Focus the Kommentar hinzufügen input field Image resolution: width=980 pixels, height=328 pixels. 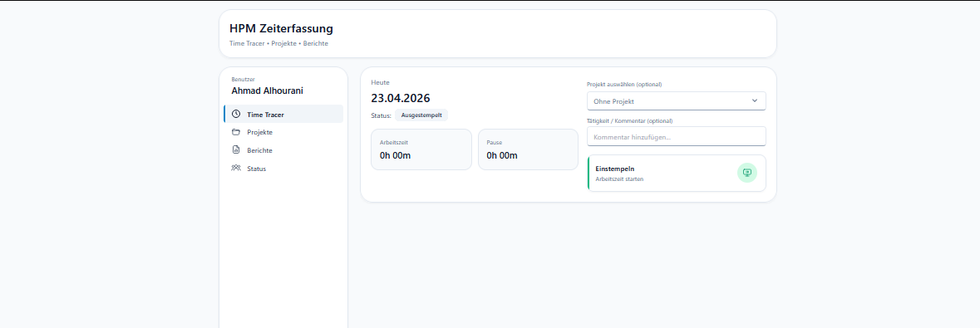tap(677, 136)
